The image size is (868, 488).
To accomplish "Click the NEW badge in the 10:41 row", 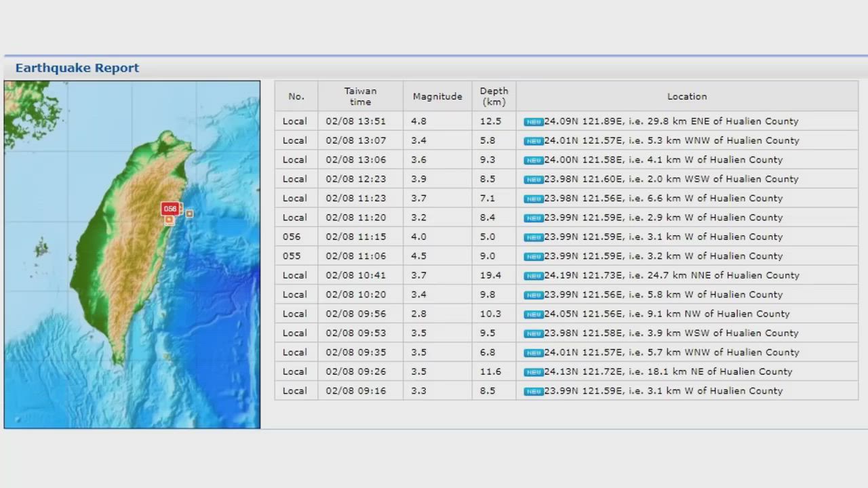I will [534, 276].
